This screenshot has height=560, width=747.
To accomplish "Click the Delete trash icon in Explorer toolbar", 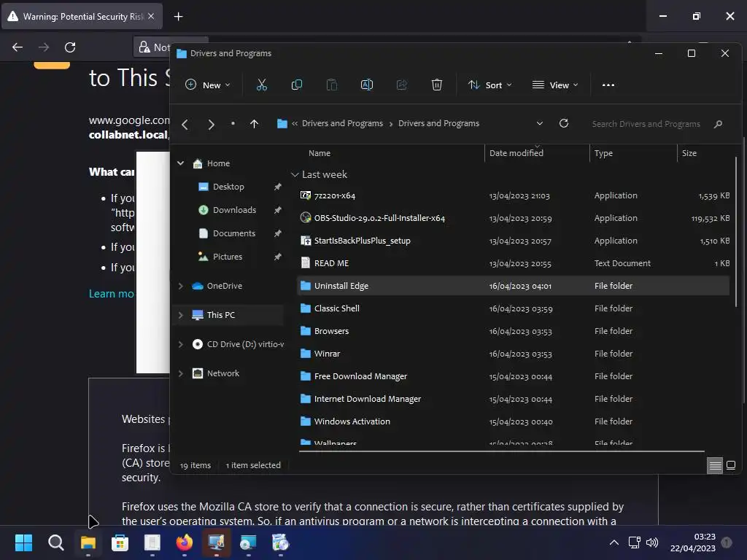I will 437,85.
